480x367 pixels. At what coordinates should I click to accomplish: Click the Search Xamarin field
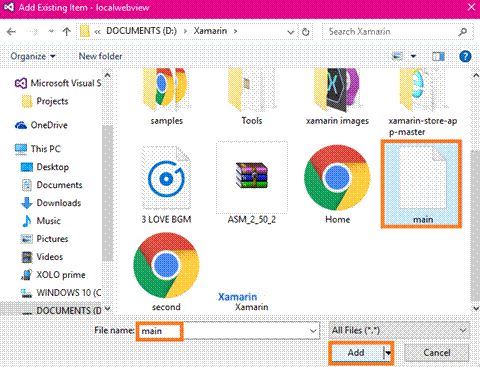pos(397,32)
